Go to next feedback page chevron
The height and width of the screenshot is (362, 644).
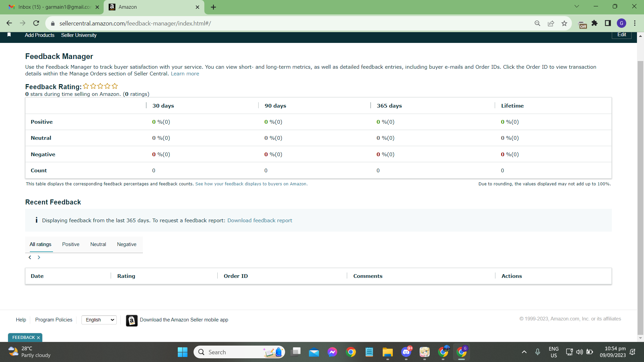[39, 257]
